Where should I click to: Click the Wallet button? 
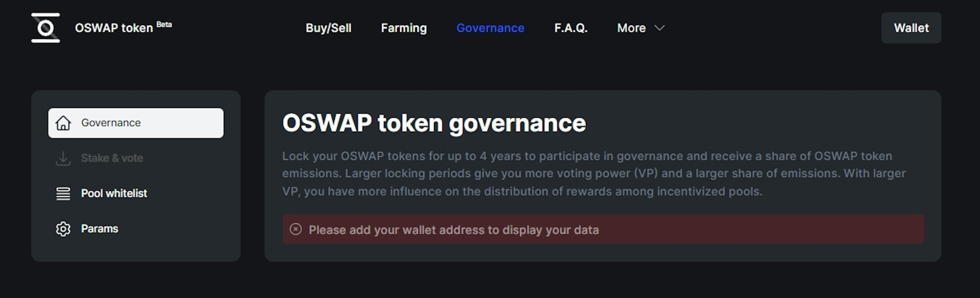pyautogui.click(x=911, y=28)
